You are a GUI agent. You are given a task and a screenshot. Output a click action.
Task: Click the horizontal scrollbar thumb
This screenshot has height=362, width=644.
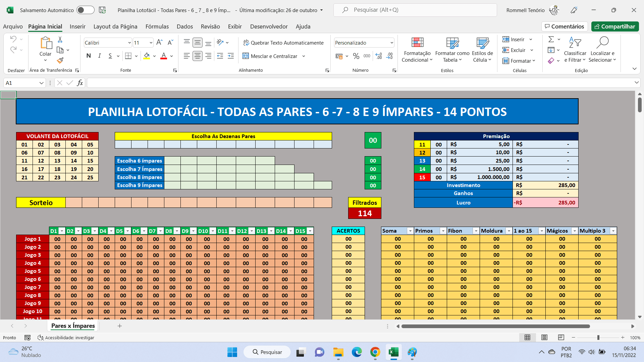[496, 326]
